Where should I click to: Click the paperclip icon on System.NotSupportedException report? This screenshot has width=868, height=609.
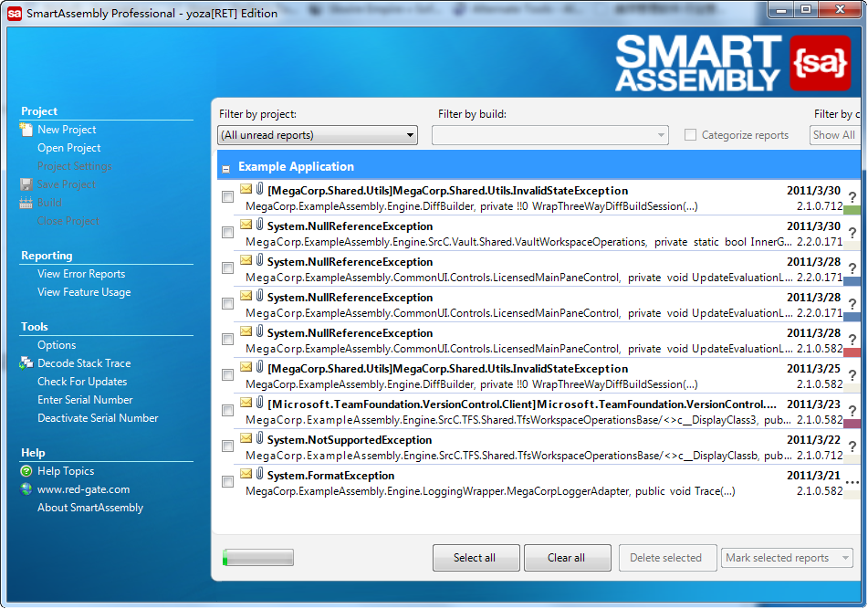[259, 439]
